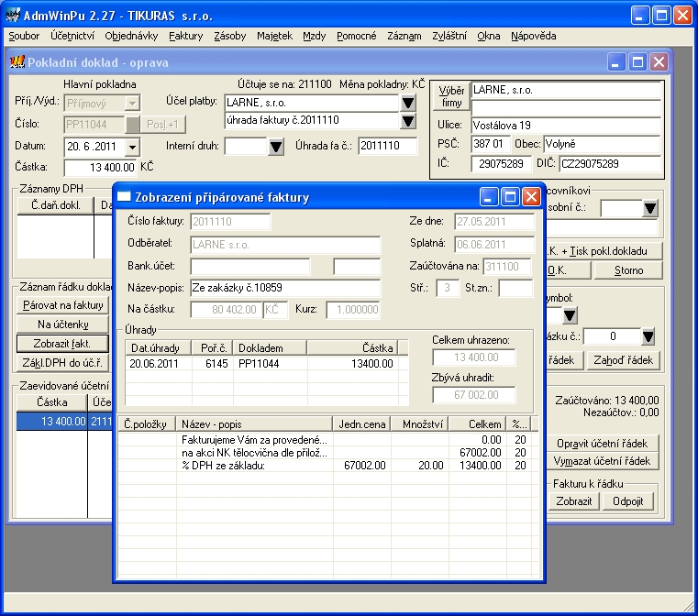Click the PSČ 387 01 field
The image size is (698, 616).
tap(491, 144)
